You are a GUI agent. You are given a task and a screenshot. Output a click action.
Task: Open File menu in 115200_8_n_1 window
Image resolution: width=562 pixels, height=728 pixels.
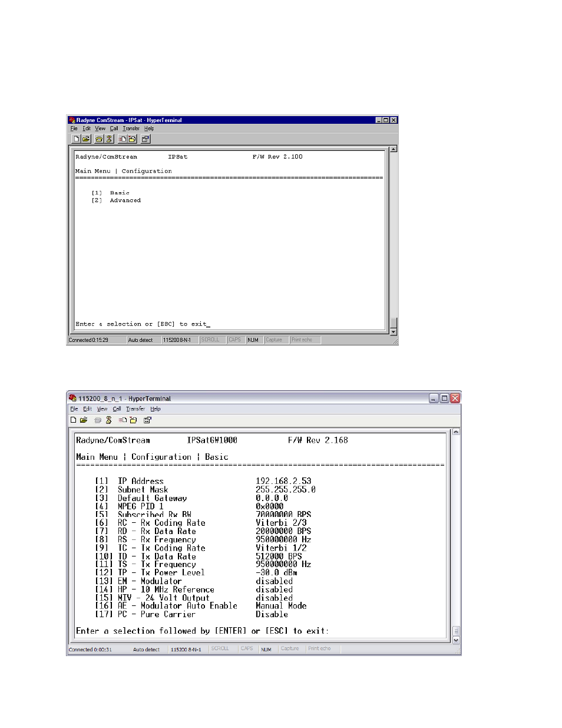point(74,409)
